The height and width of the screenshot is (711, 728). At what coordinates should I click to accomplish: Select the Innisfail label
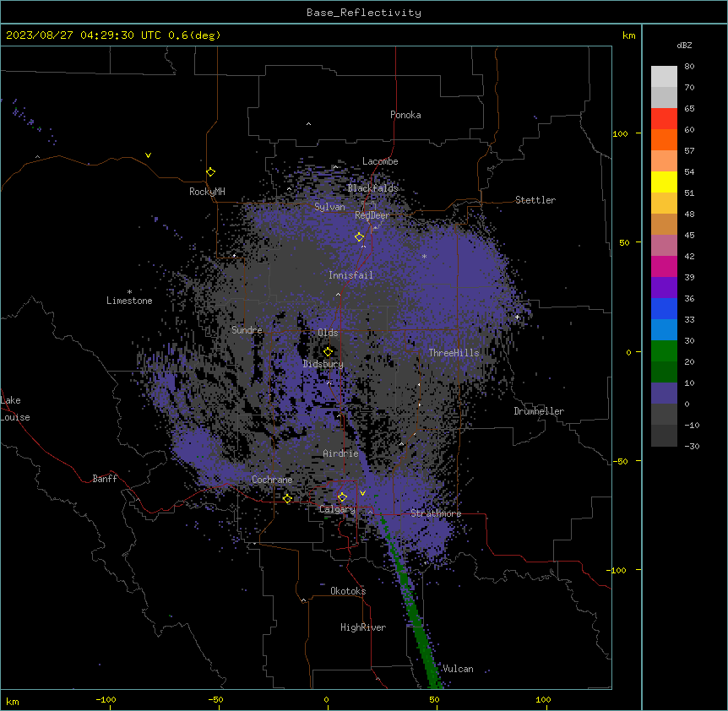point(350,275)
